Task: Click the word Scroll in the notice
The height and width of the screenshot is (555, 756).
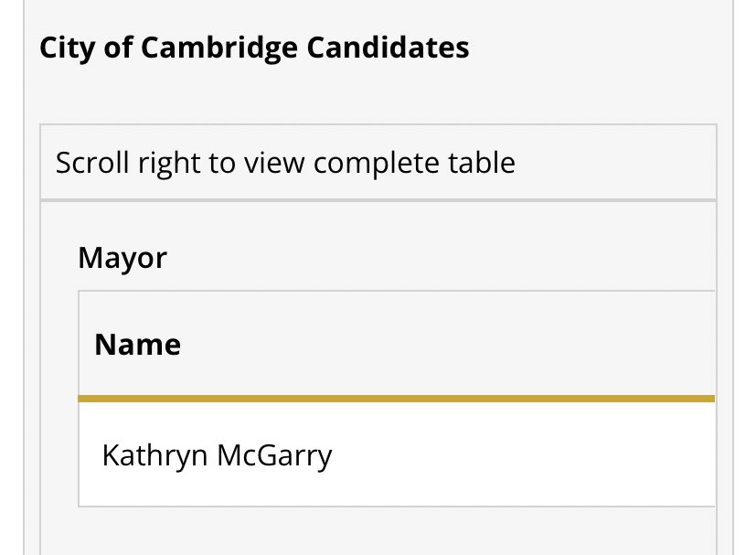Action: click(92, 163)
